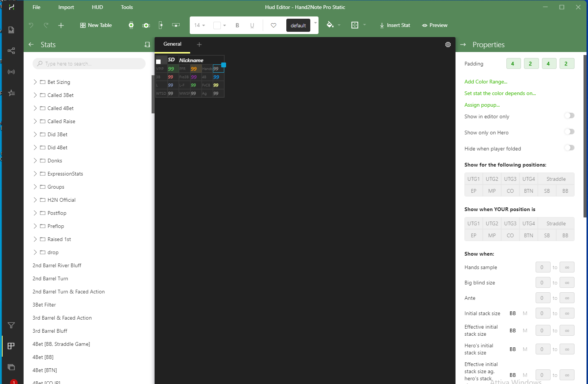Click the Assign popup link

click(x=482, y=105)
